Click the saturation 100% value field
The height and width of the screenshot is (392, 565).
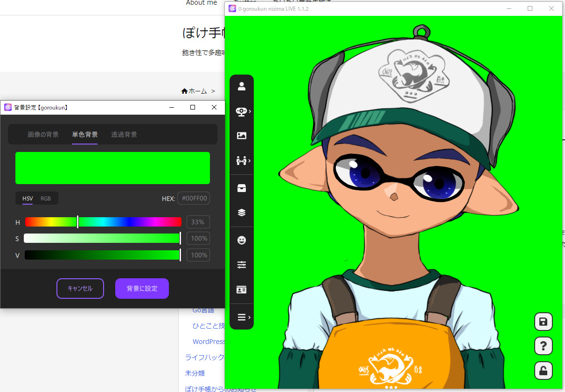pyautogui.click(x=198, y=239)
